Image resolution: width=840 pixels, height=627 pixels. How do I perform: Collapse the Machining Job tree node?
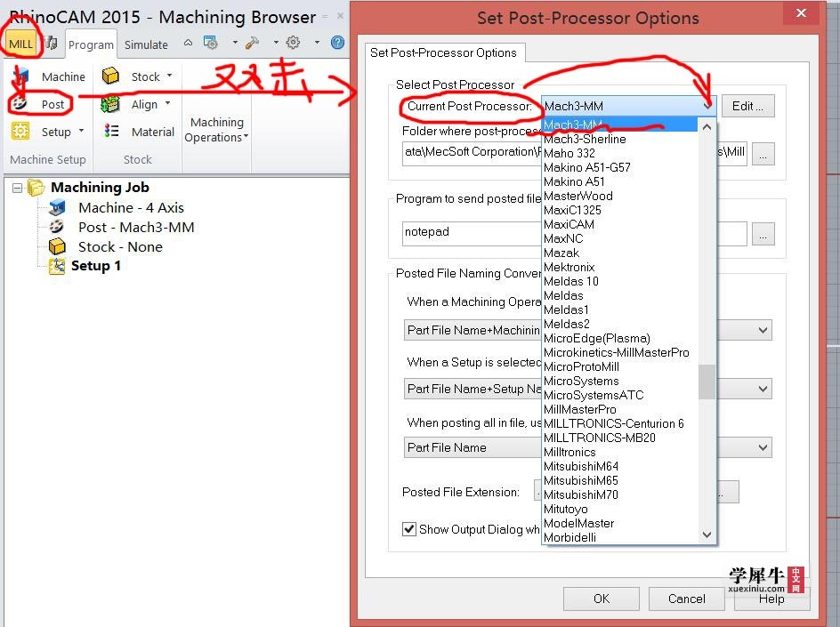pyautogui.click(x=17, y=188)
